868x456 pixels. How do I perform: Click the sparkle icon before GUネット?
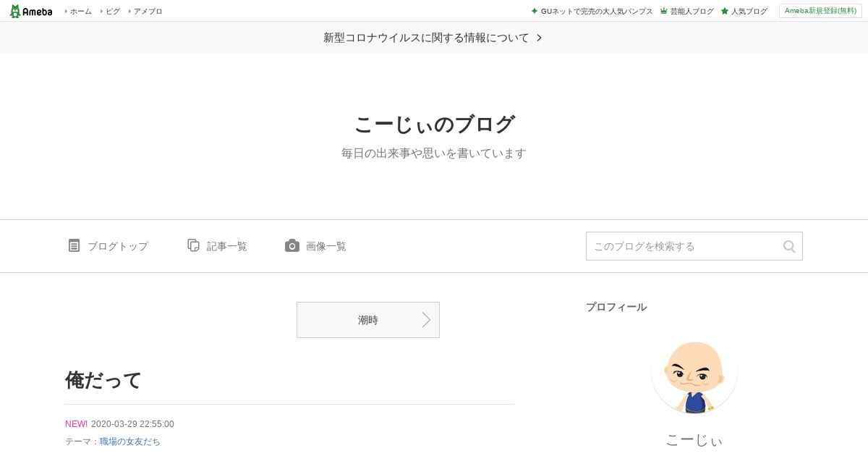pyautogui.click(x=535, y=11)
